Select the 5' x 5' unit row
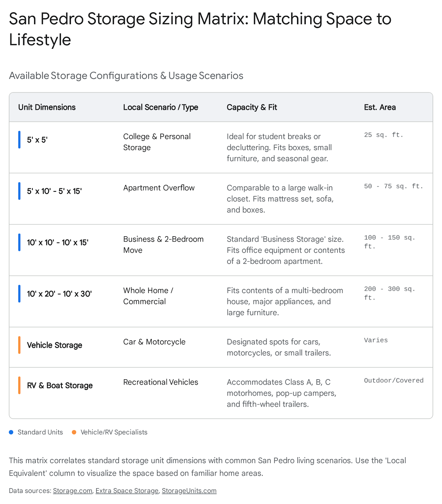 tap(37, 140)
